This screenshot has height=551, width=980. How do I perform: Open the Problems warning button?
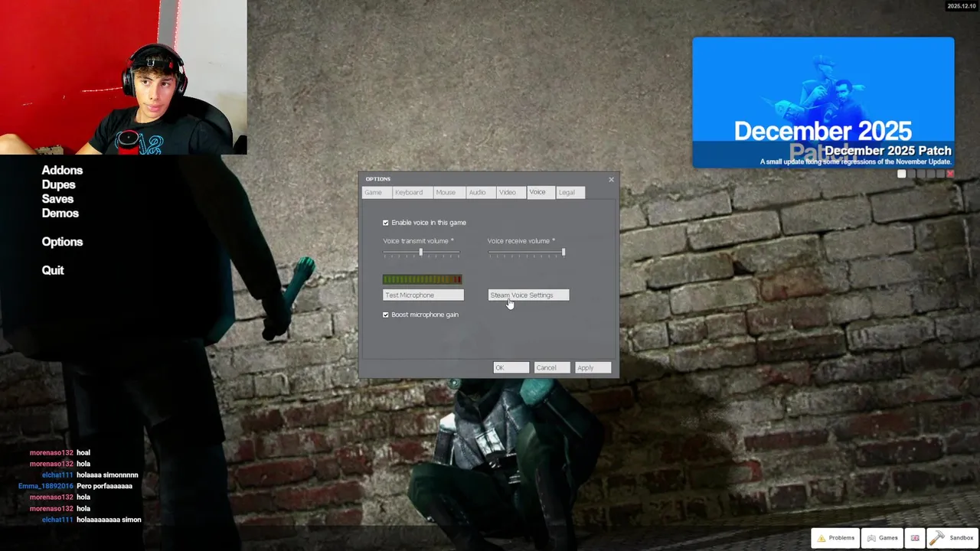(x=835, y=538)
